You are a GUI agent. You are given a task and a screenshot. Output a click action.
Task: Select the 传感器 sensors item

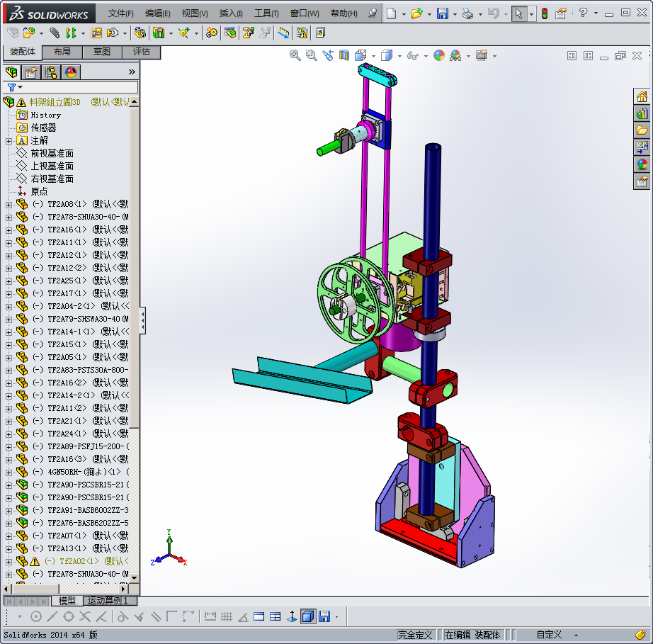click(43, 128)
